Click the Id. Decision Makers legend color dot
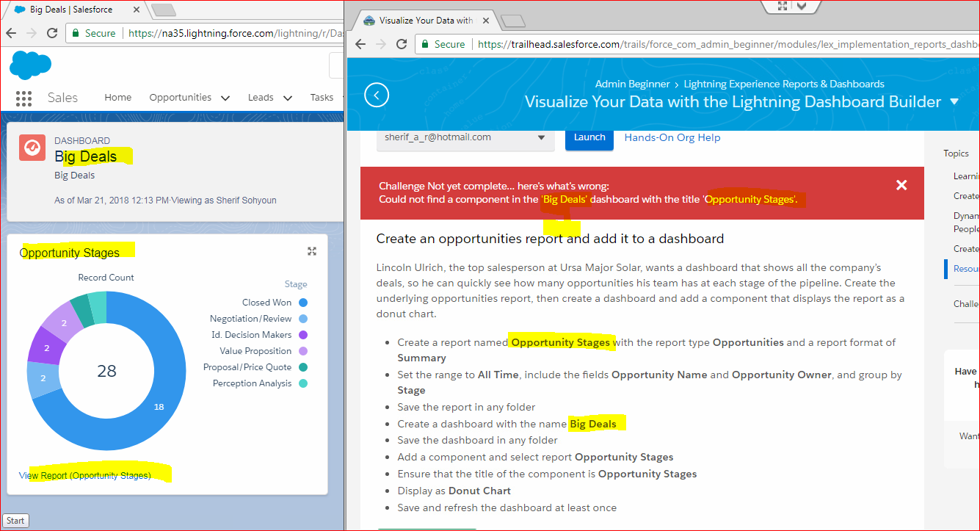Viewport: 980px width, 531px height. click(x=303, y=335)
